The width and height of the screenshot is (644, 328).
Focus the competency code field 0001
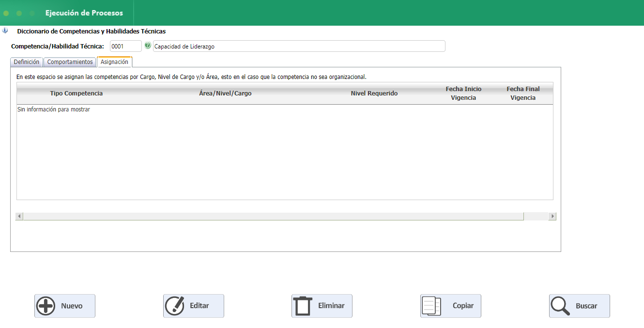(126, 46)
